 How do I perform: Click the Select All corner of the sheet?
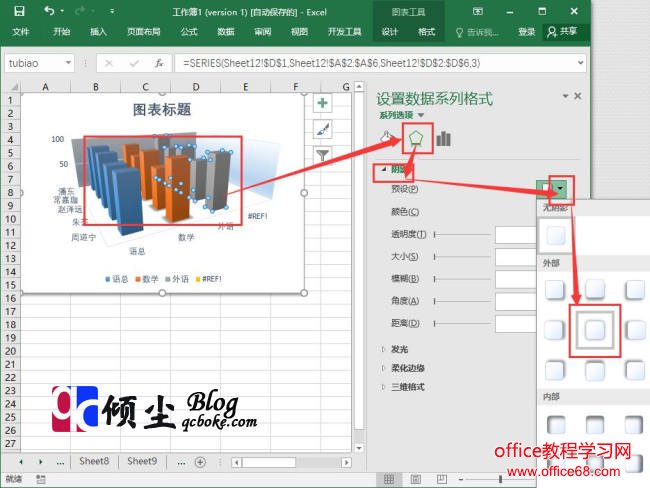[x=13, y=87]
